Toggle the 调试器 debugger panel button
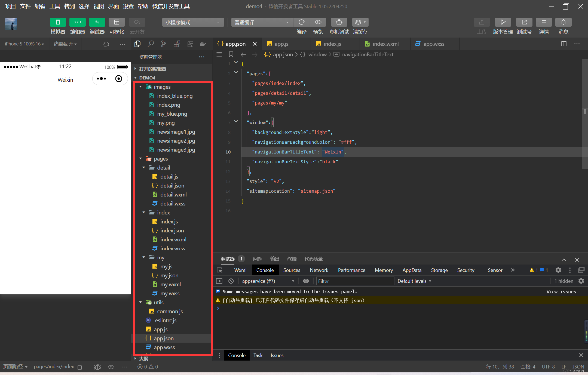Screen dimensions: 588x375 (97, 22)
